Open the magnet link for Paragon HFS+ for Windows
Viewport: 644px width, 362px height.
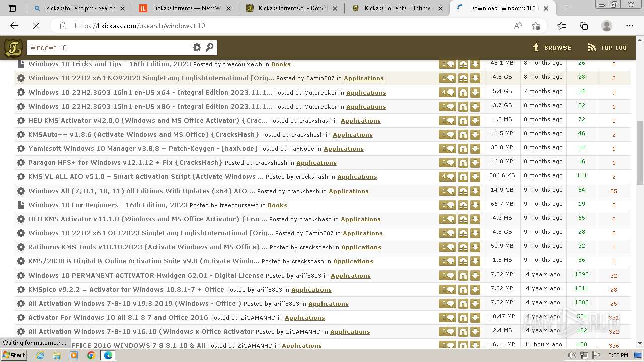click(463, 163)
